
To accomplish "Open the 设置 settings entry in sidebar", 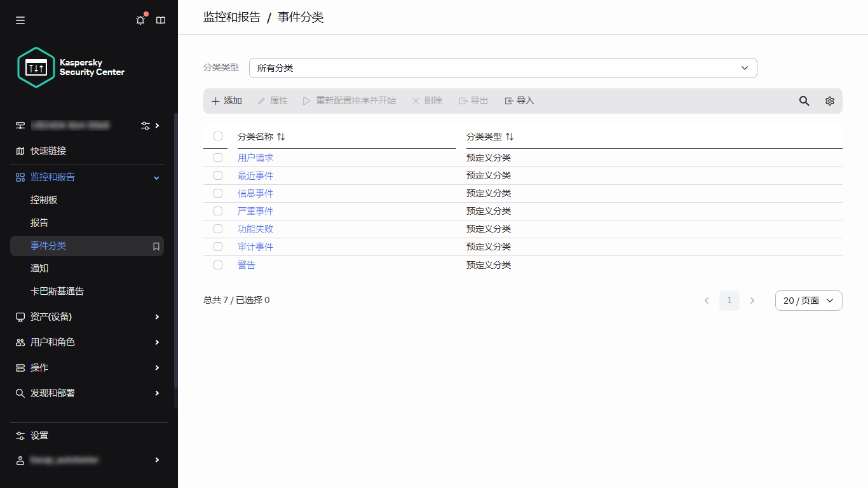I will click(38, 435).
